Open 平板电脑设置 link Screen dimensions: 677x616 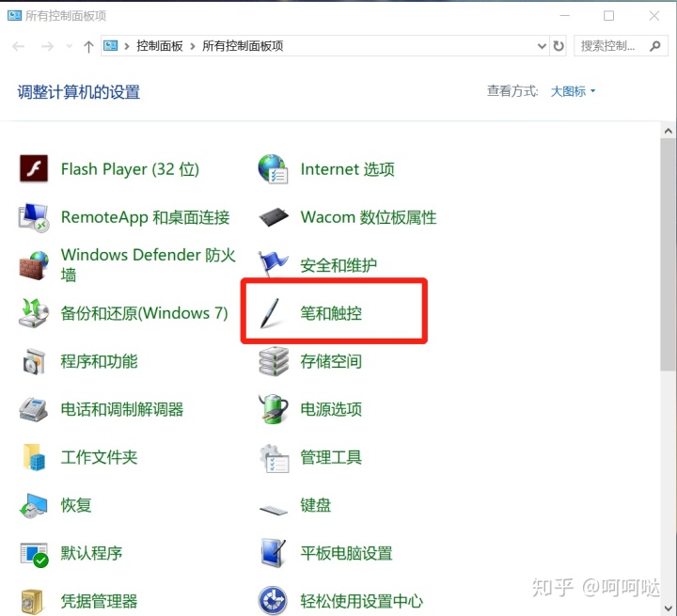click(346, 553)
